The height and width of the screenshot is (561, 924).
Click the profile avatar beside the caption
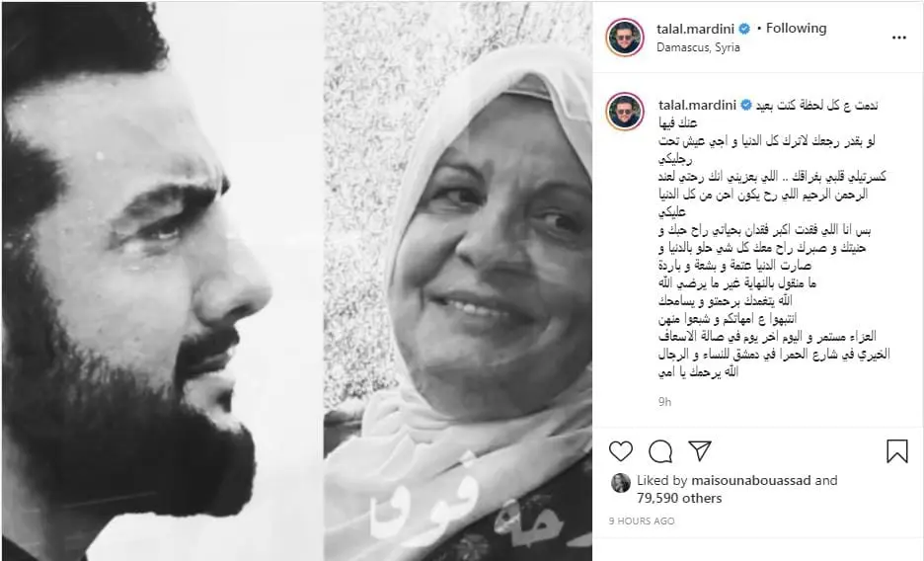pyautogui.click(x=625, y=111)
